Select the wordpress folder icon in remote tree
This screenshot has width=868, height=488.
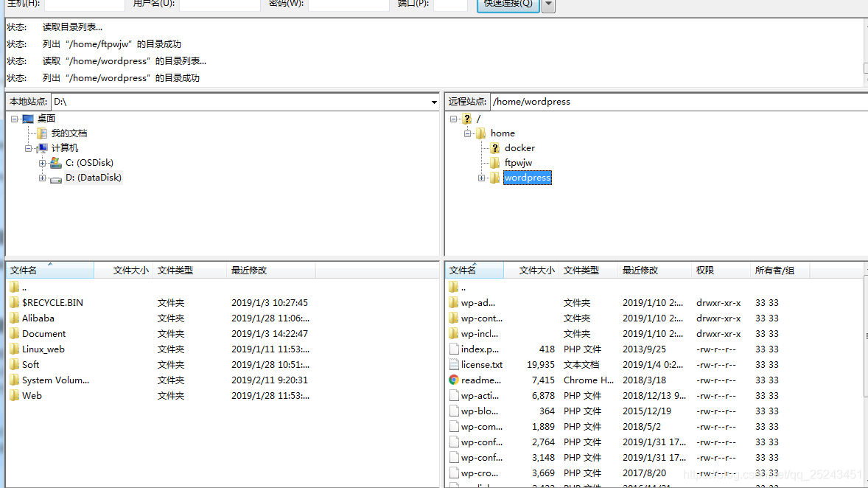[495, 178]
